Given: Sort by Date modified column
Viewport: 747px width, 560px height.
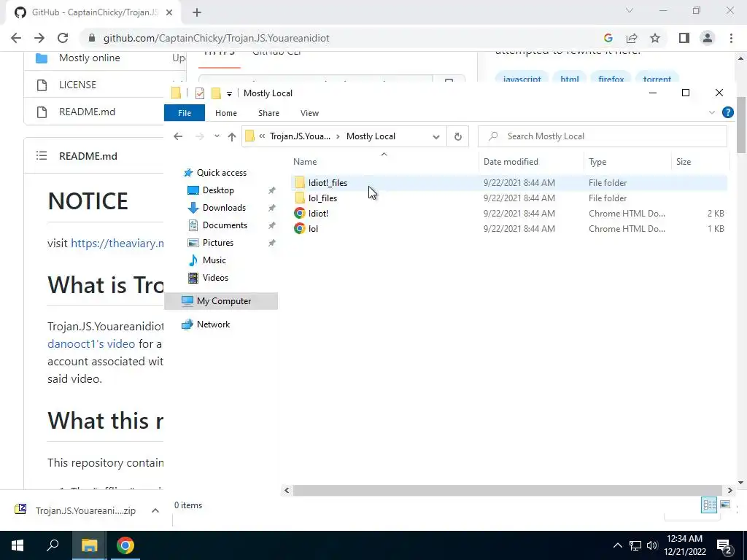Looking at the screenshot, I should click(x=531, y=162).
